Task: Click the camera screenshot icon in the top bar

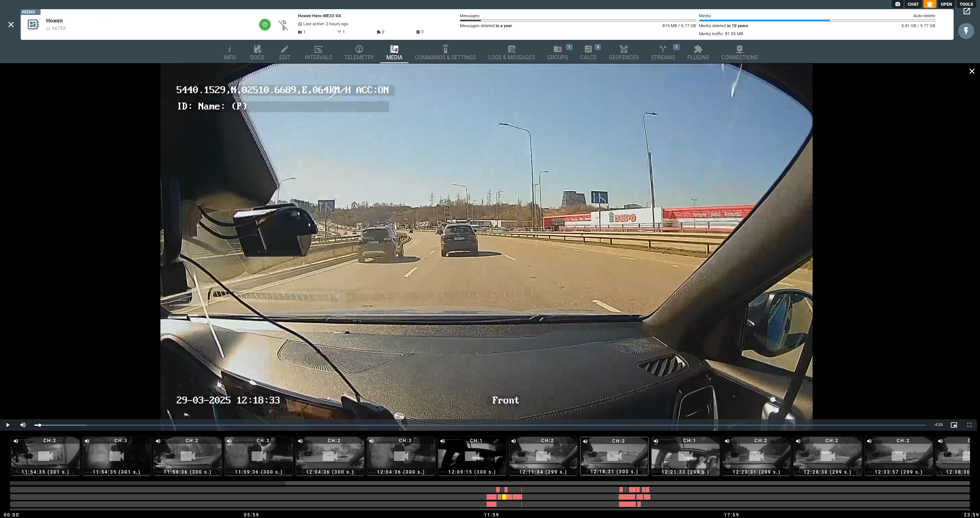Action: [897, 4]
